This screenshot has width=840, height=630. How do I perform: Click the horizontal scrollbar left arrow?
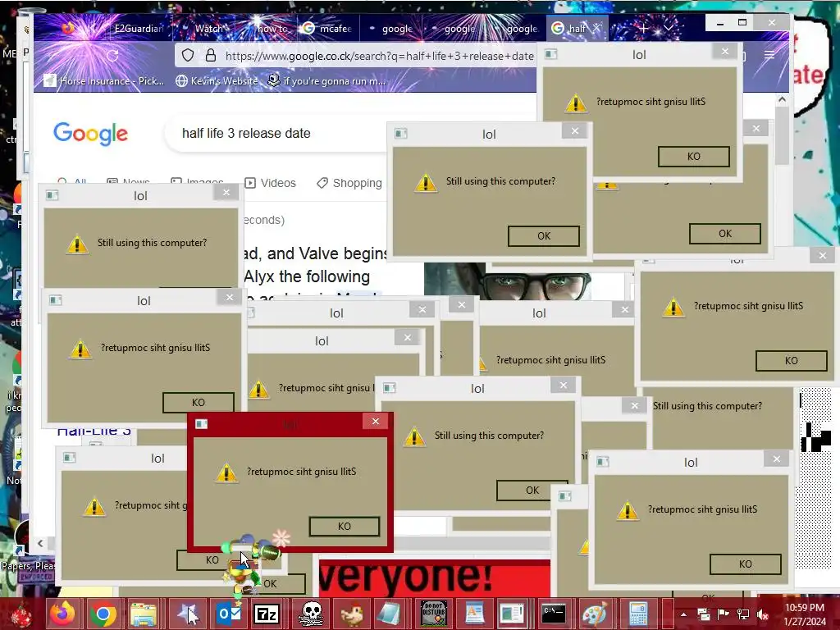[x=41, y=543]
